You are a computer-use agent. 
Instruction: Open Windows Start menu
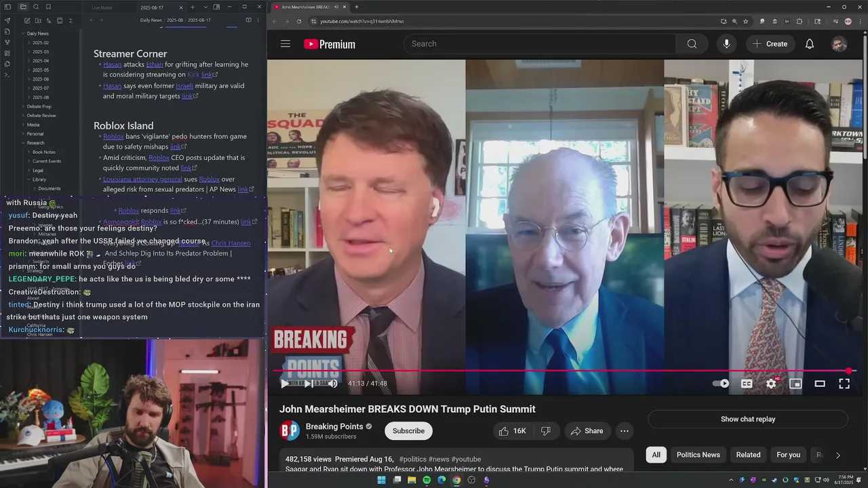pos(381,481)
